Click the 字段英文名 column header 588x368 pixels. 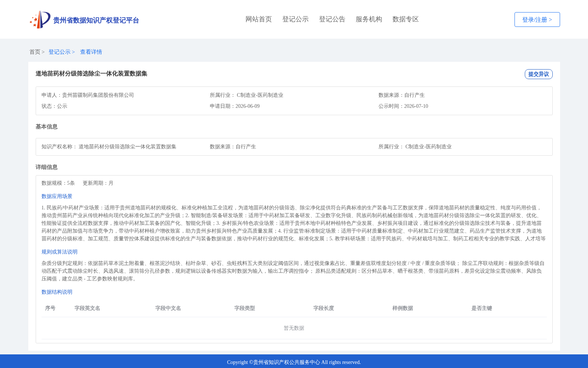pos(87,308)
